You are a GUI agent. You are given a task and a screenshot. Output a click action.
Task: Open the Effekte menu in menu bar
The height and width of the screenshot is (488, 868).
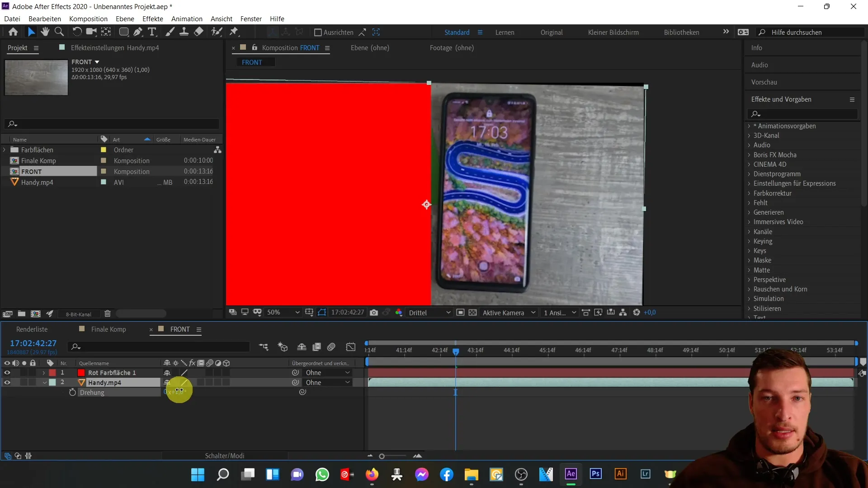[x=153, y=19]
